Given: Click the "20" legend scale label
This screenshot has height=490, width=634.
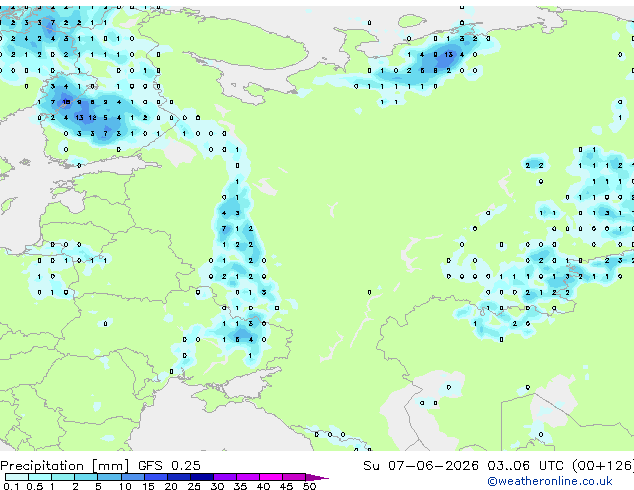Looking at the screenshot, I should (171, 486).
